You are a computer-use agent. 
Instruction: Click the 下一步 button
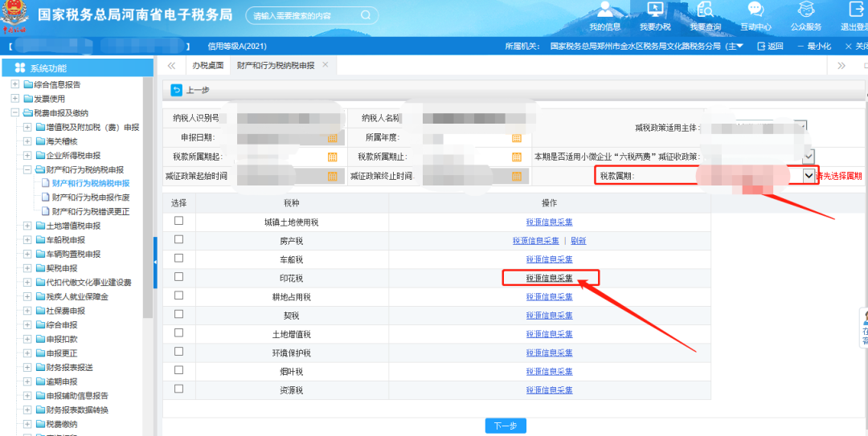click(506, 426)
